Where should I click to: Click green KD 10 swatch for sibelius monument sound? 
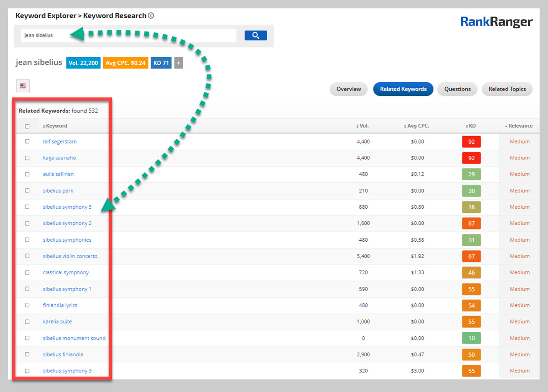click(x=471, y=338)
